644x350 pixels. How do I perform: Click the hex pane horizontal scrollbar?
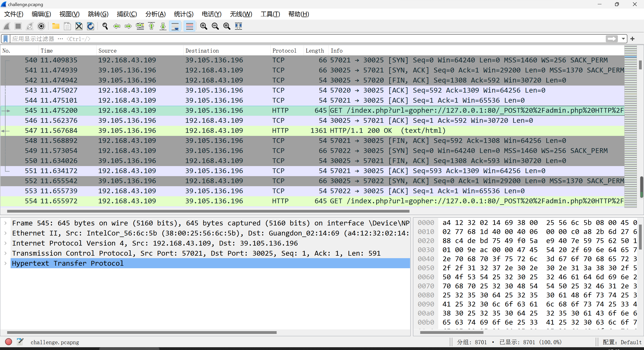(x=452, y=332)
